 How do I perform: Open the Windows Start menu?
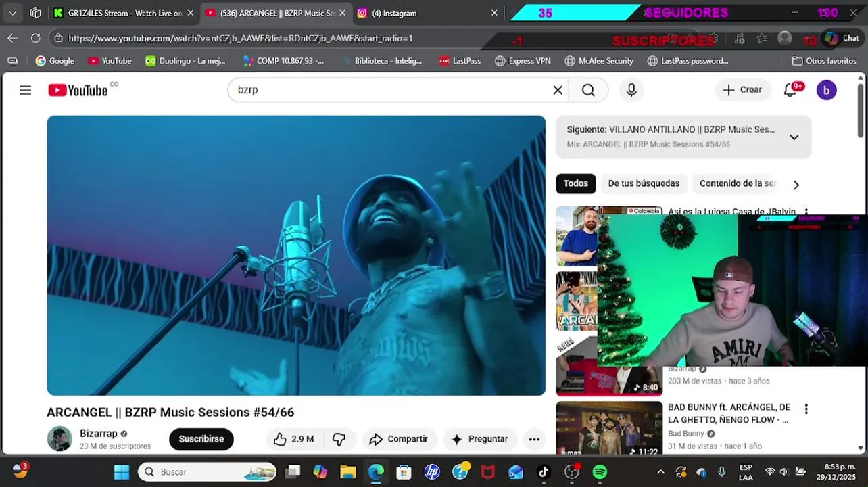(x=122, y=471)
